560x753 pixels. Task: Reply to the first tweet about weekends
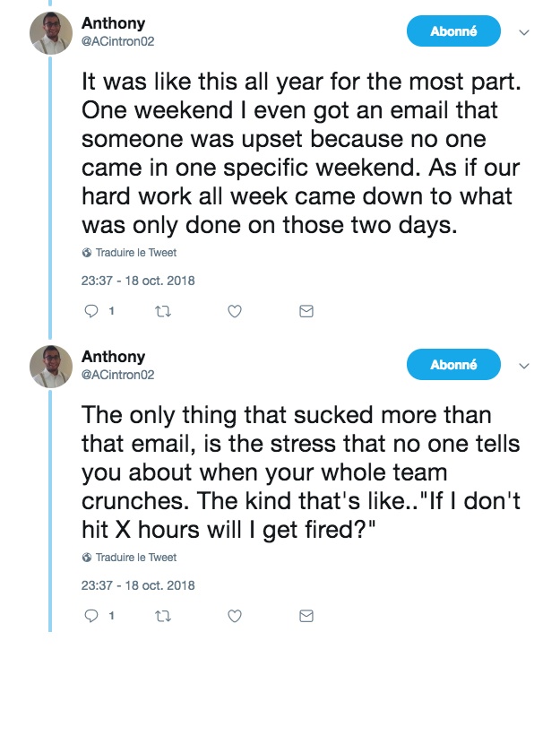(90, 311)
